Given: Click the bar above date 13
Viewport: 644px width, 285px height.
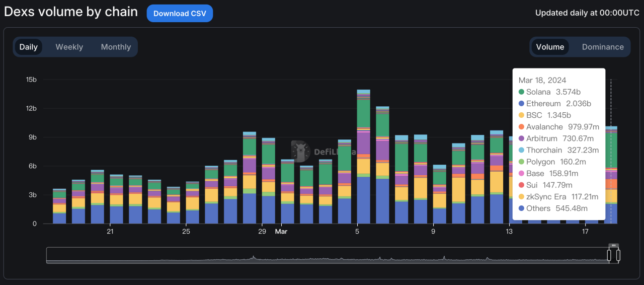Looking at the screenshot, I should click(511, 180).
